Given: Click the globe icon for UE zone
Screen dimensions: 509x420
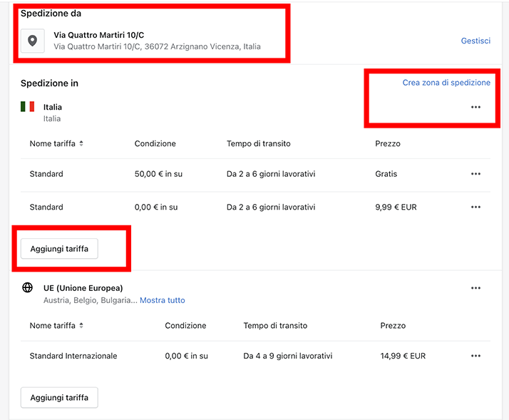Looking at the screenshot, I should coord(27,287).
